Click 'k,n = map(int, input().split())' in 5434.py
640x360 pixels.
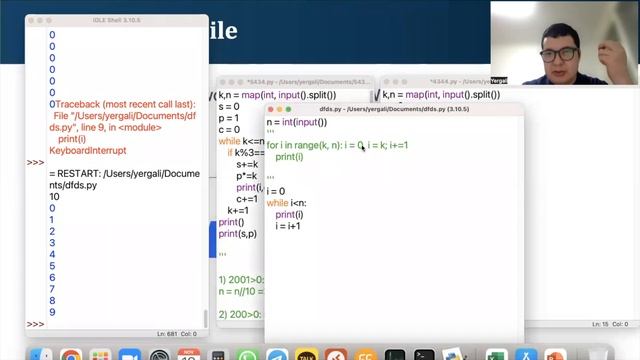point(277,96)
